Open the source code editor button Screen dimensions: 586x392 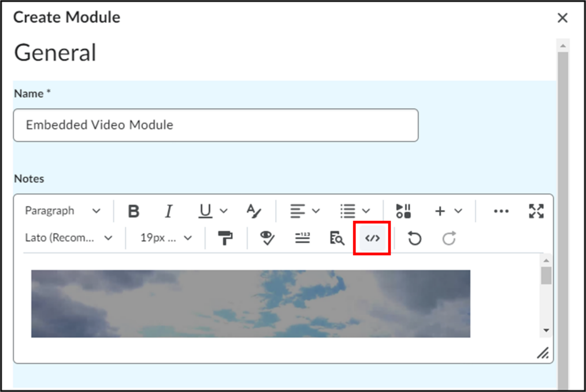click(x=372, y=238)
